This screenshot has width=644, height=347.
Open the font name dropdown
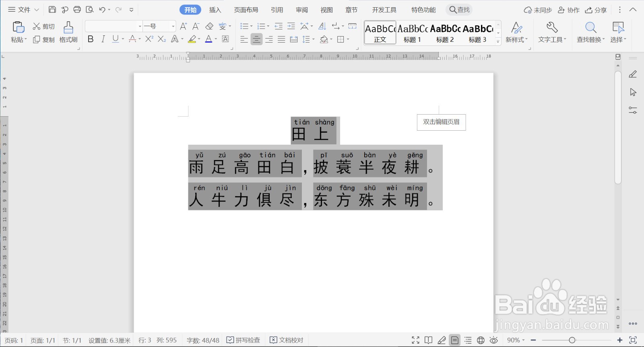point(140,26)
